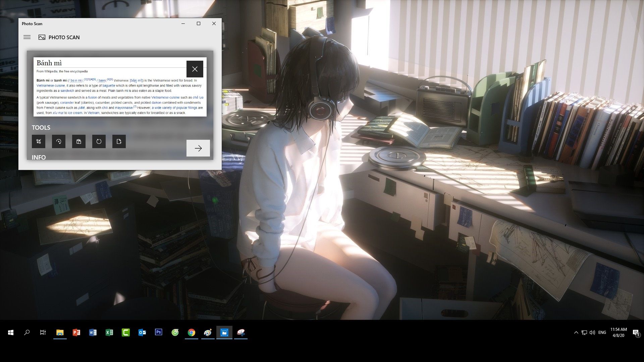This screenshot has width=644, height=362.
Task: Close the Photo Scan window
Action: [x=214, y=23]
